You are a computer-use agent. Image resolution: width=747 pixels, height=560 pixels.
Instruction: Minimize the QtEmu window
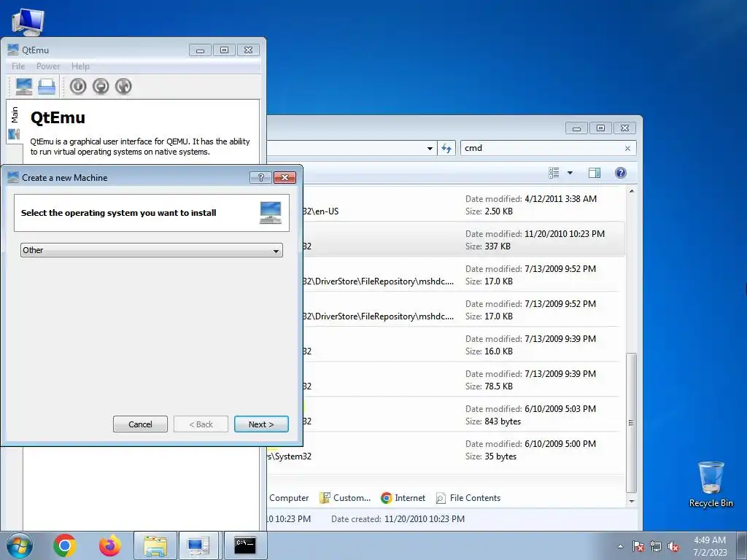pos(200,50)
